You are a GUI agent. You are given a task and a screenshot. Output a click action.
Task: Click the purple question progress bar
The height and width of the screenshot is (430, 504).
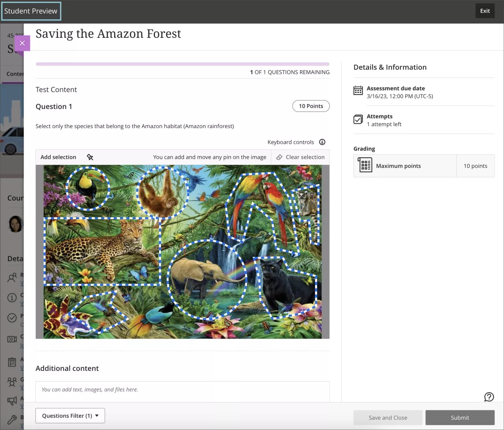pyautogui.click(x=182, y=63)
